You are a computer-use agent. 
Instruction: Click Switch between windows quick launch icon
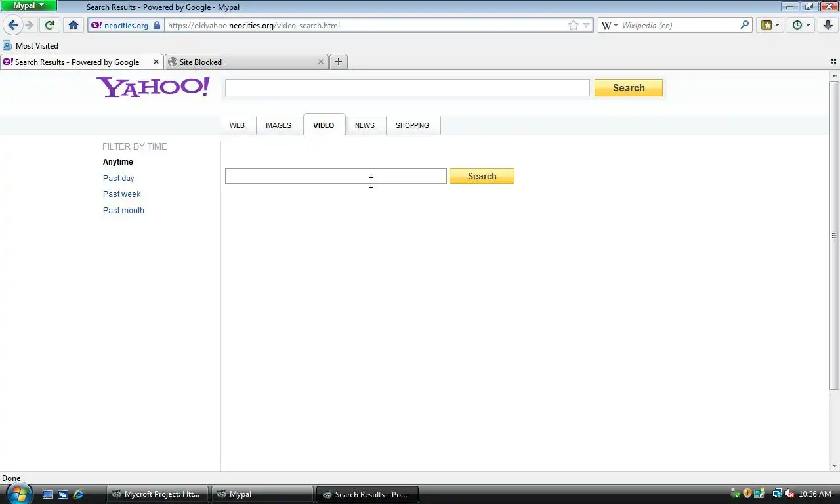(63, 494)
